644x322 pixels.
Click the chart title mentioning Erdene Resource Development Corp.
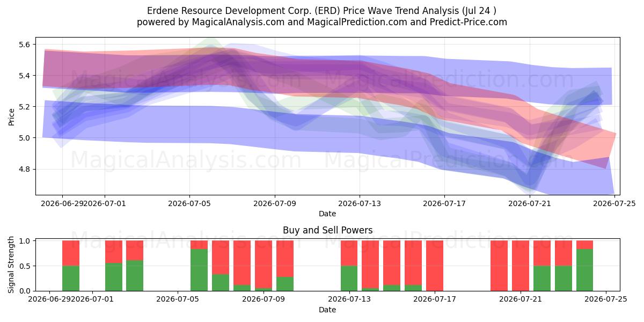pos(322,11)
